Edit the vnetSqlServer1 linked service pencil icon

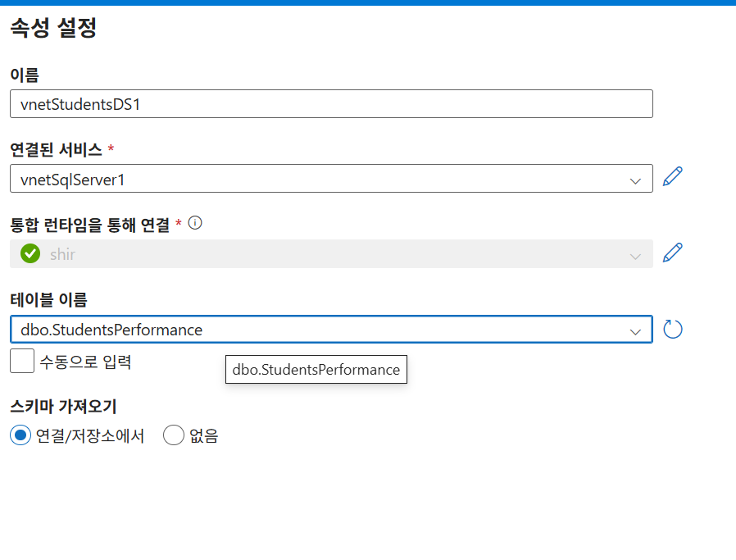tap(673, 177)
